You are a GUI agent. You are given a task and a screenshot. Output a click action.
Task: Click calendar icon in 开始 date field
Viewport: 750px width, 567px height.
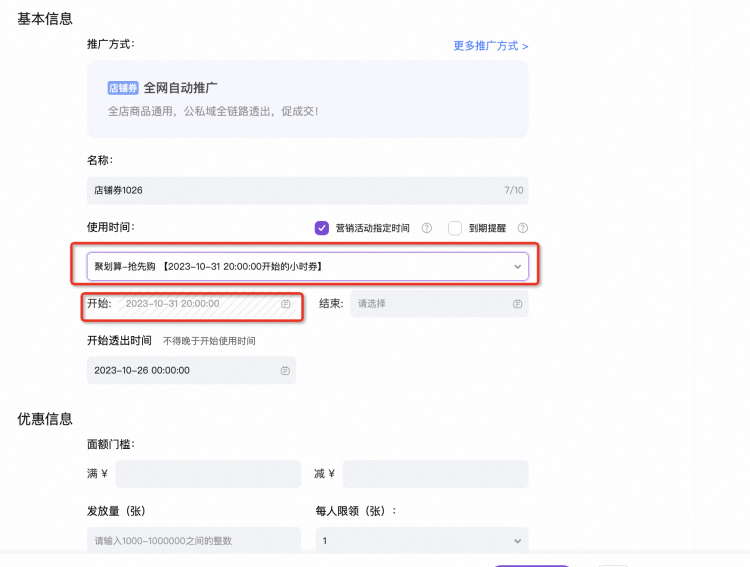286,304
